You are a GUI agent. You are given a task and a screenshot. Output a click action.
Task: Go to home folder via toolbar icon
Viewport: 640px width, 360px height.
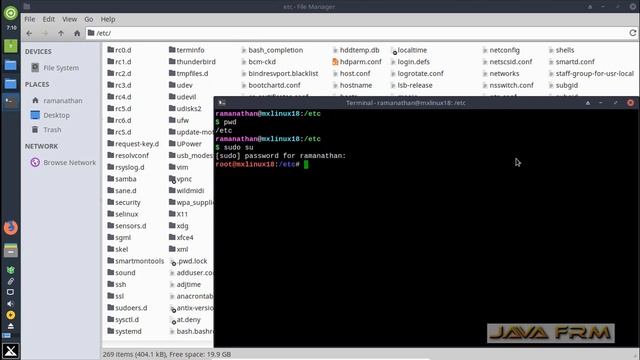point(77,33)
